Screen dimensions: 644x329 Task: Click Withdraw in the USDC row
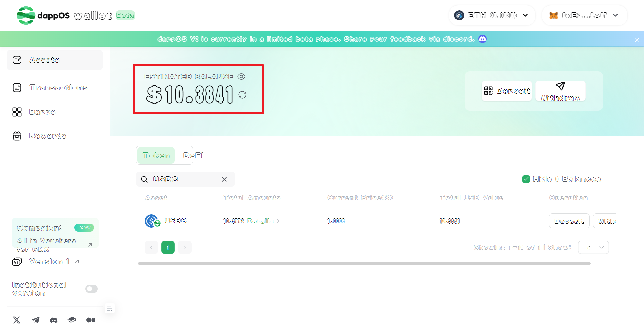point(605,221)
